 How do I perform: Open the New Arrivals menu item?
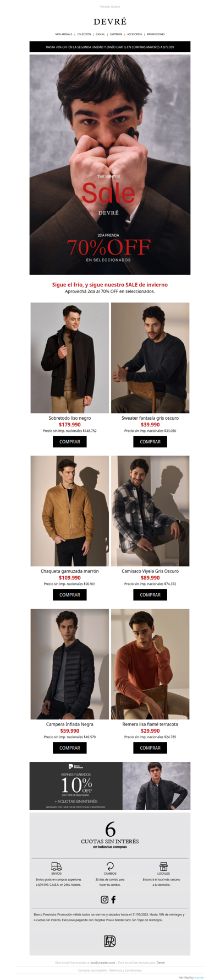pyautogui.click(x=64, y=34)
